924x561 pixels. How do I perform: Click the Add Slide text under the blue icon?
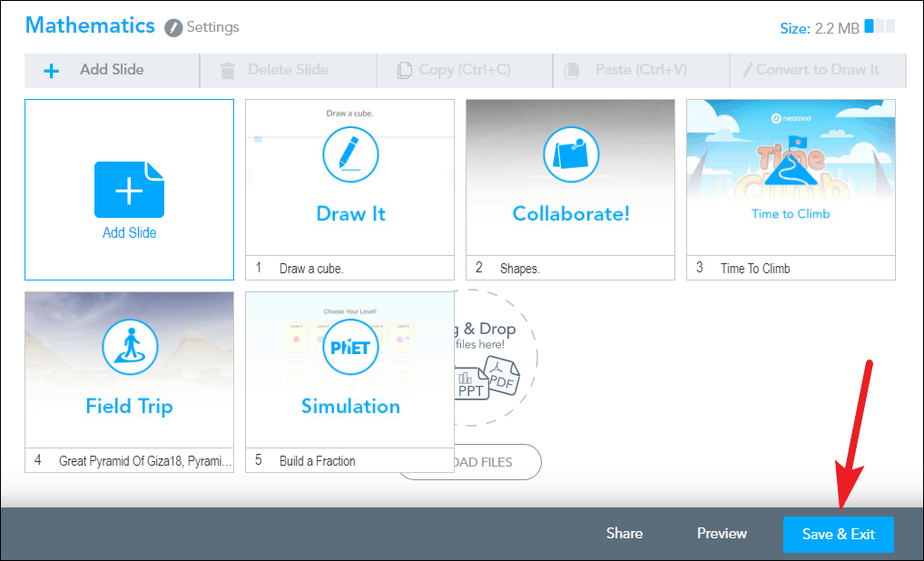130,232
